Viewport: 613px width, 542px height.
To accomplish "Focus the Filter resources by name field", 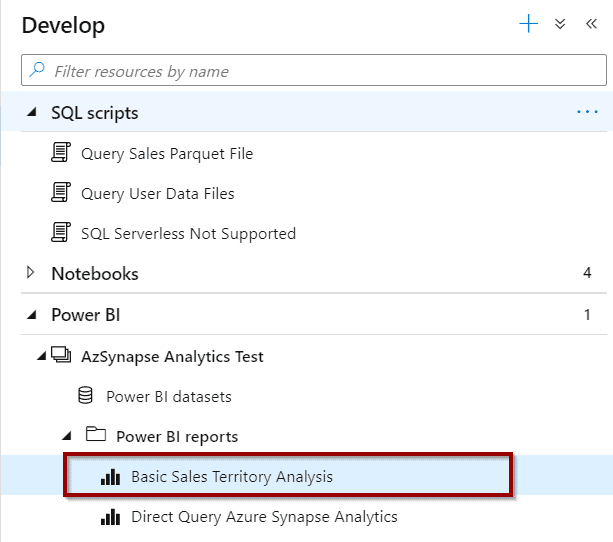I will 314,70.
